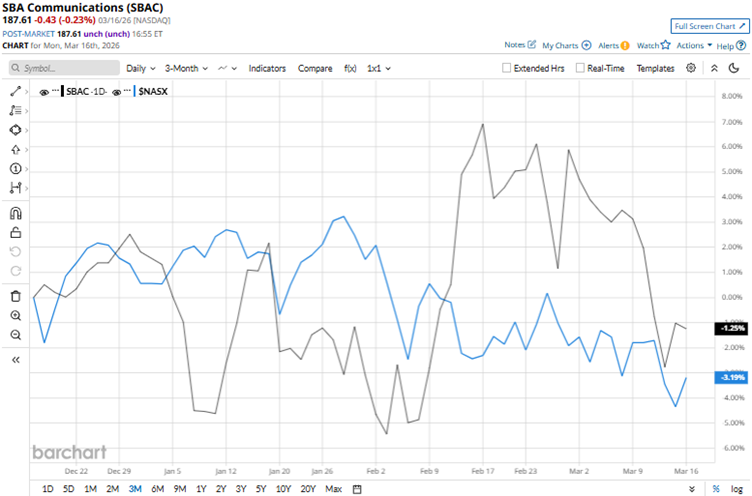The height and width of the screenshot is (496, 752).
Task: Select the trend line drawing tool
Action: [x=15, y=91]
